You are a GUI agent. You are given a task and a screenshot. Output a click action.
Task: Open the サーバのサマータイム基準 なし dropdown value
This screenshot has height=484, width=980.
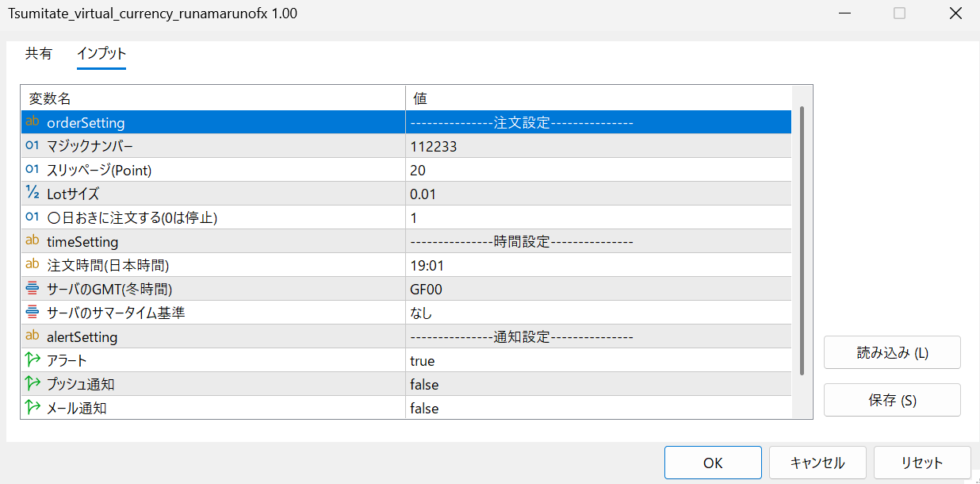tap(598, 313)
